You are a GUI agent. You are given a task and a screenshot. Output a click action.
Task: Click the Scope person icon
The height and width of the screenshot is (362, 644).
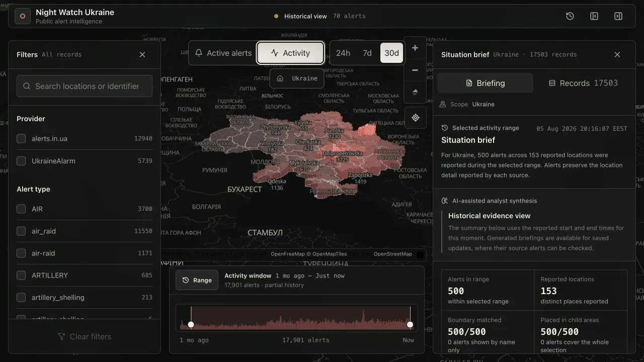[443, 104]
